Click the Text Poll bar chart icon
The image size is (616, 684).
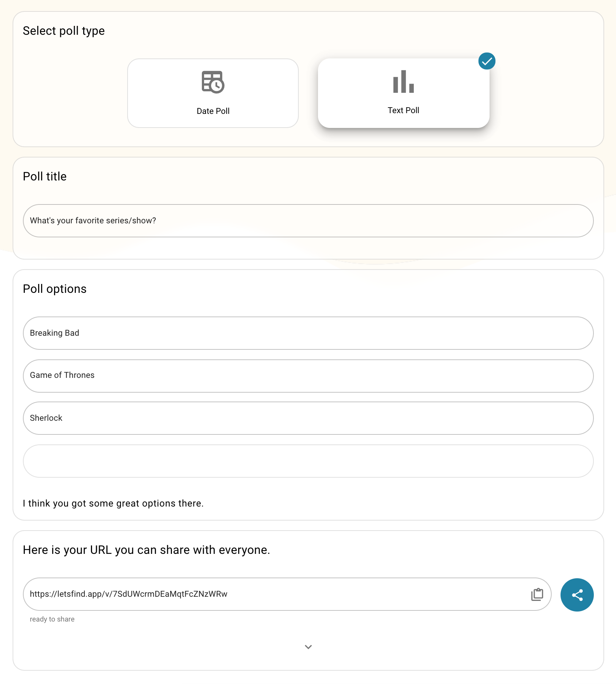(403, 81)
